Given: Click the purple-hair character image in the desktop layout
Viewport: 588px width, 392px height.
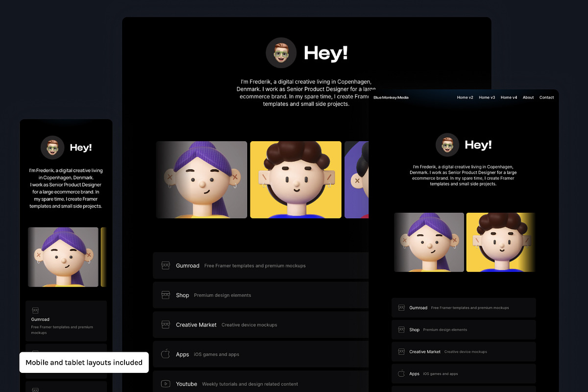Looking at the screenshot, I should click(201, 180).
